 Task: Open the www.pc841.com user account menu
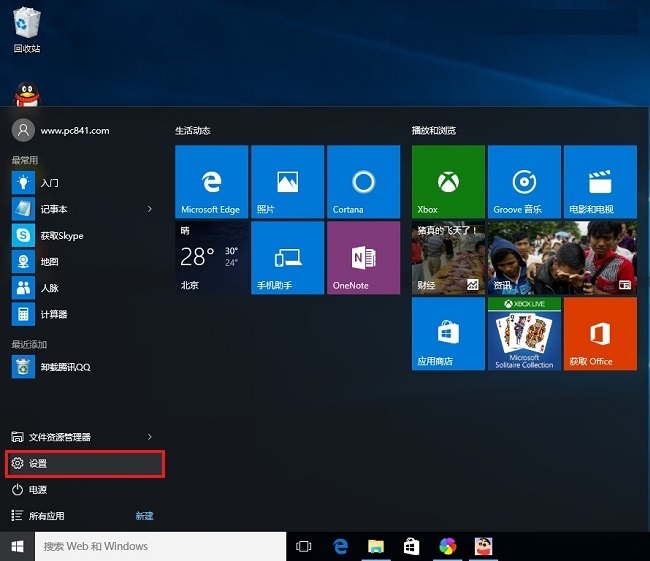(61, 130)
